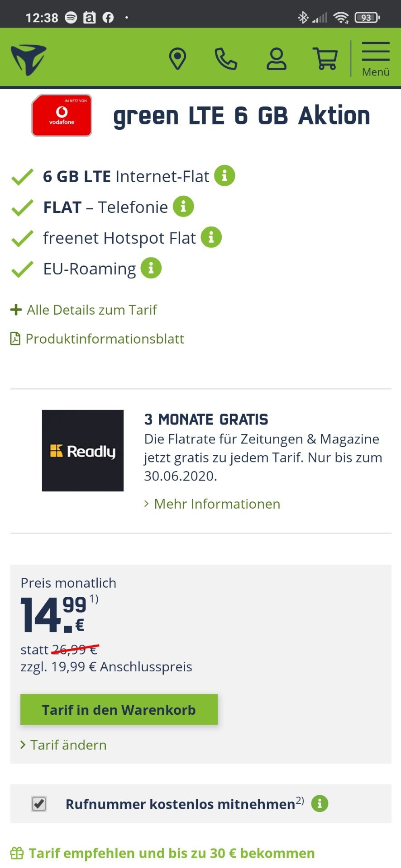Open Tarif empfehlen und 30 € bekommen

point(163,853)
